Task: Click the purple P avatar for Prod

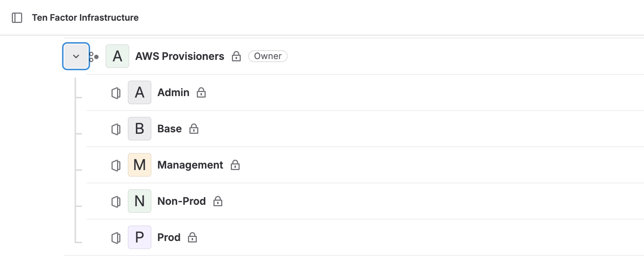Action: [x=140, y=237]
